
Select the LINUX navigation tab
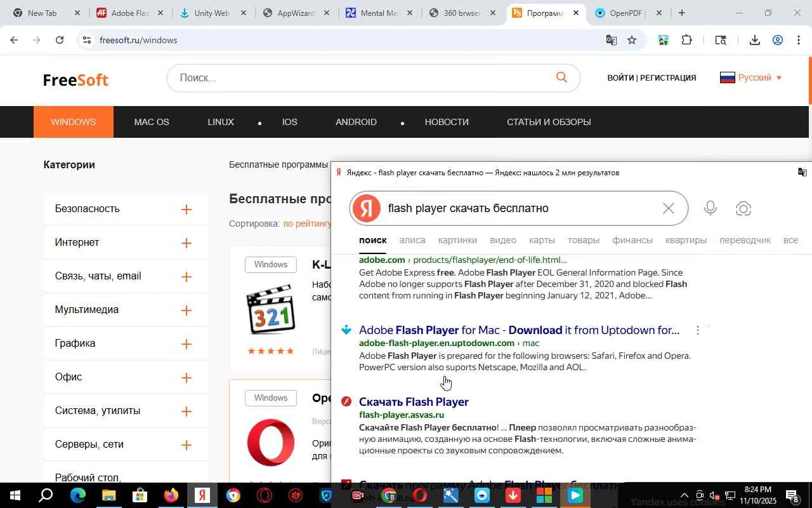(221, 122)
